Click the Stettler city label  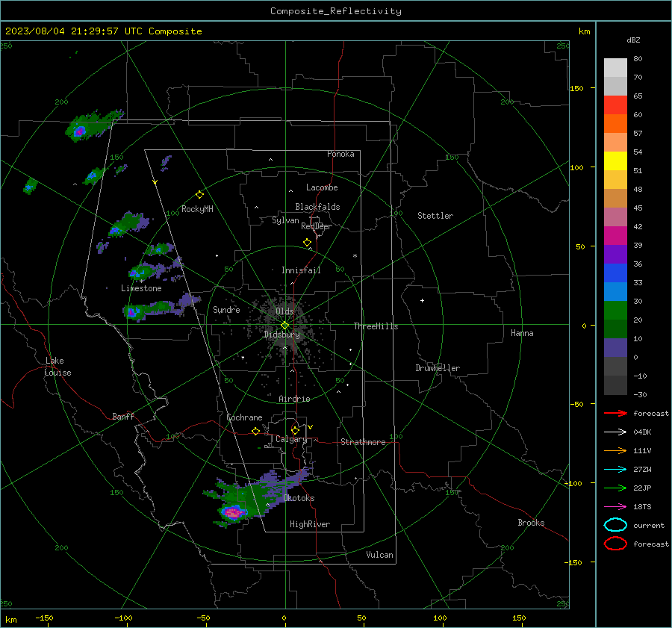(x=435, y=216)
